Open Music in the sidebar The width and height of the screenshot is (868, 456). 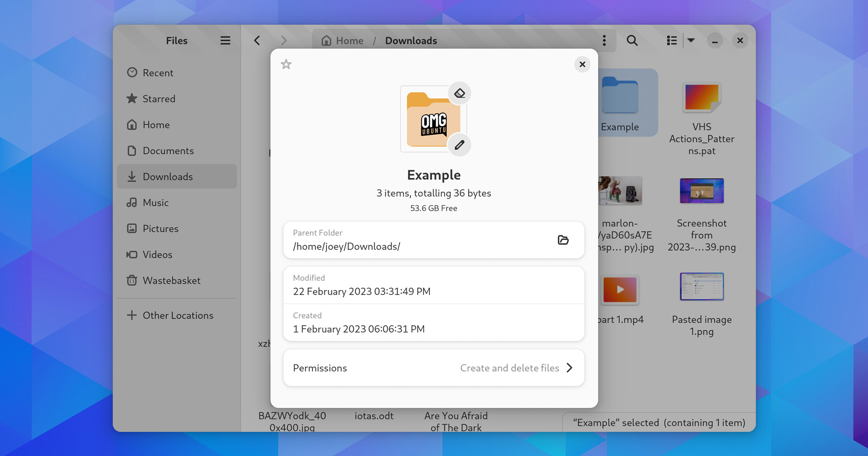point(177,203)
